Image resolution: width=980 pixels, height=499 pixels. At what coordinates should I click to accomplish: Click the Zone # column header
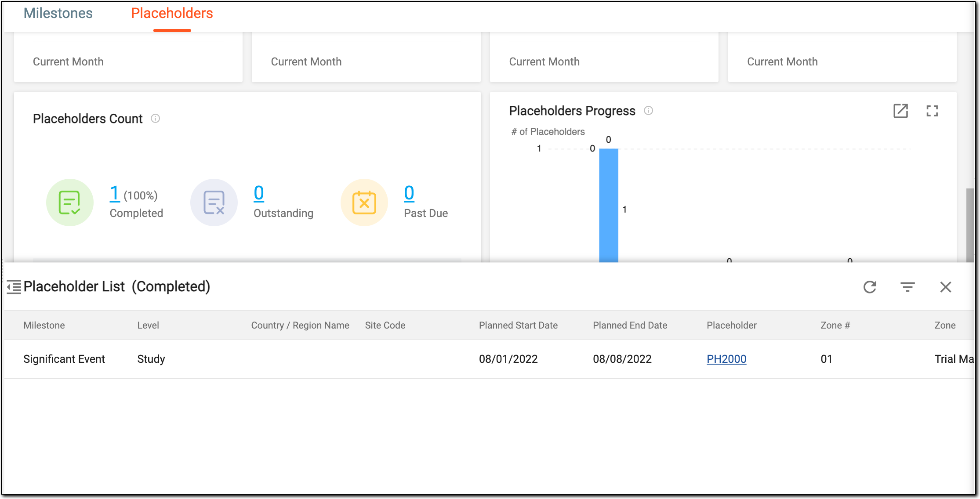(x=835, y=325)
